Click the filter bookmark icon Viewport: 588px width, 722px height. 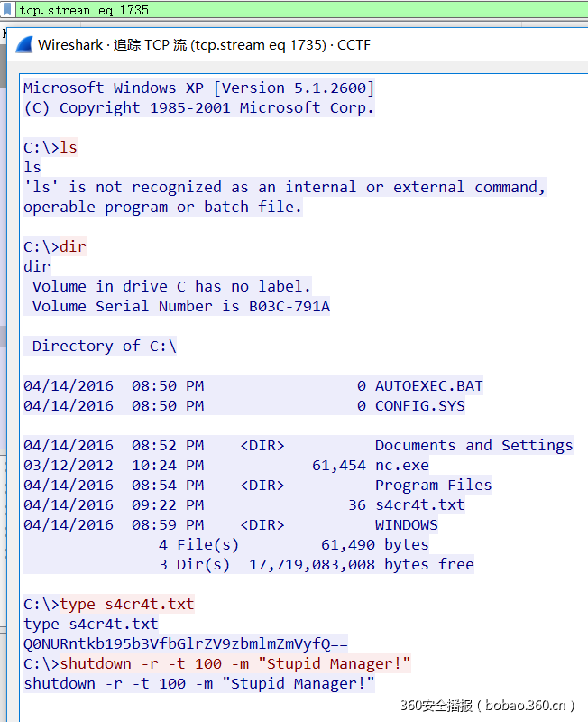[x=7, y=9]
